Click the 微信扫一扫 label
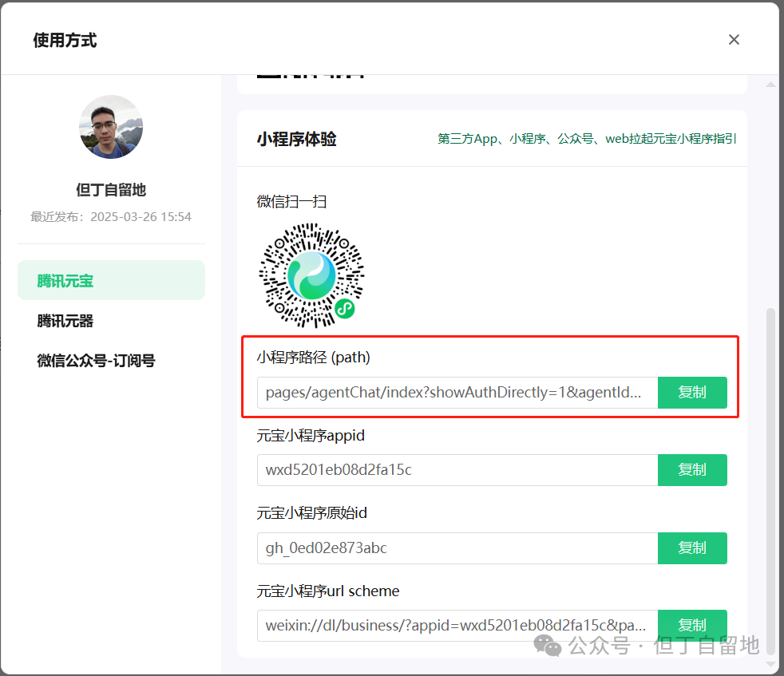Image resolution: width=784 pixels, height=676 pixels. tap(291, 201)
